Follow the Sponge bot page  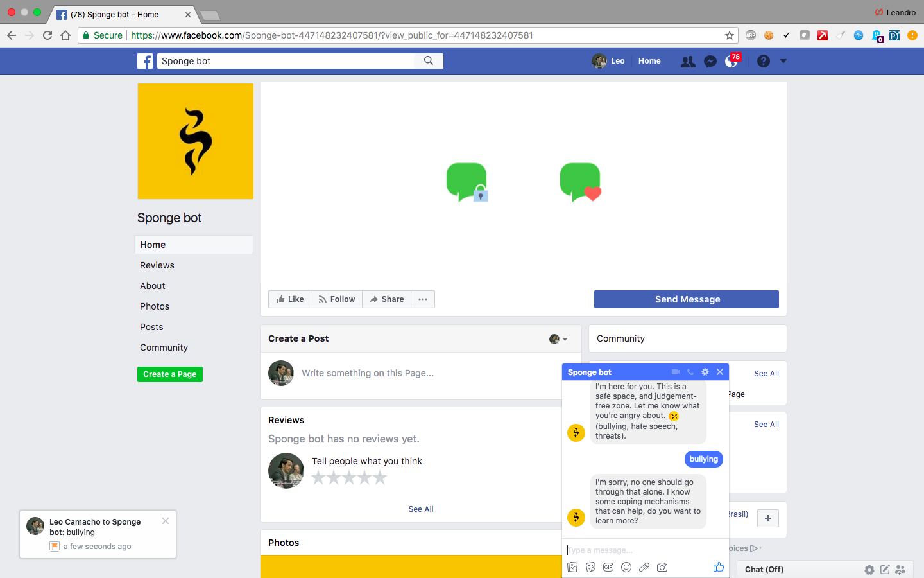coord(337,299)
